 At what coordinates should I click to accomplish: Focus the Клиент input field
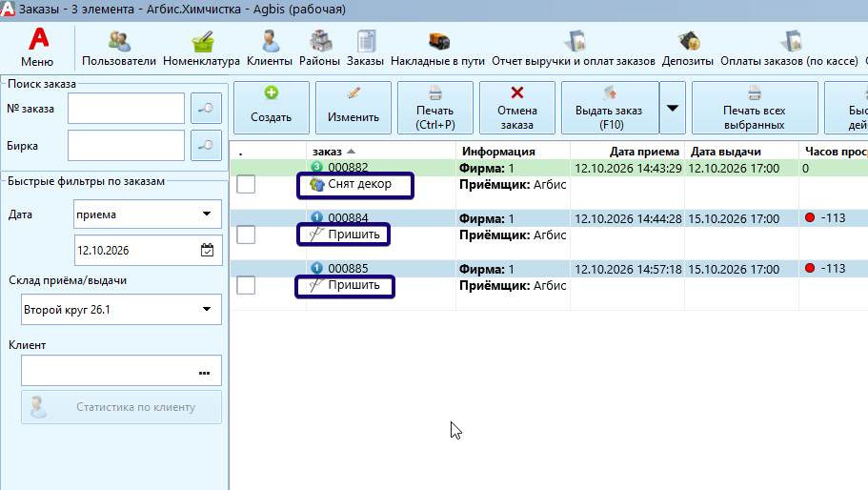pos(121,371)
